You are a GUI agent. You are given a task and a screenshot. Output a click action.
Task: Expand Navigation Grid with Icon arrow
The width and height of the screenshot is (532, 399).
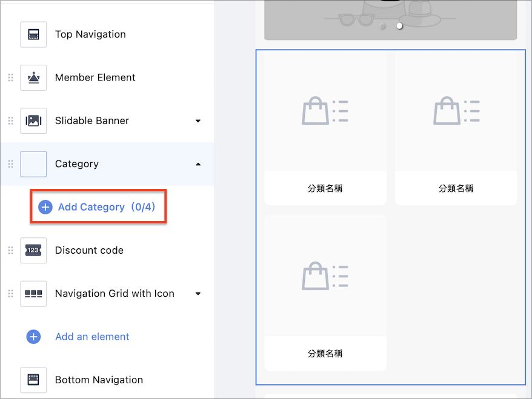click(x=198, y=294)
